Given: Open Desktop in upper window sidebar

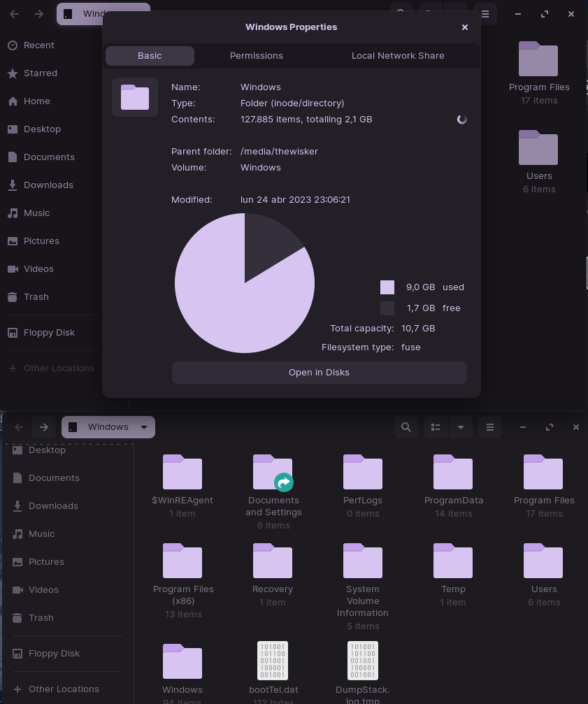Looking at the screenshot, I should click(x=34, y=129).
